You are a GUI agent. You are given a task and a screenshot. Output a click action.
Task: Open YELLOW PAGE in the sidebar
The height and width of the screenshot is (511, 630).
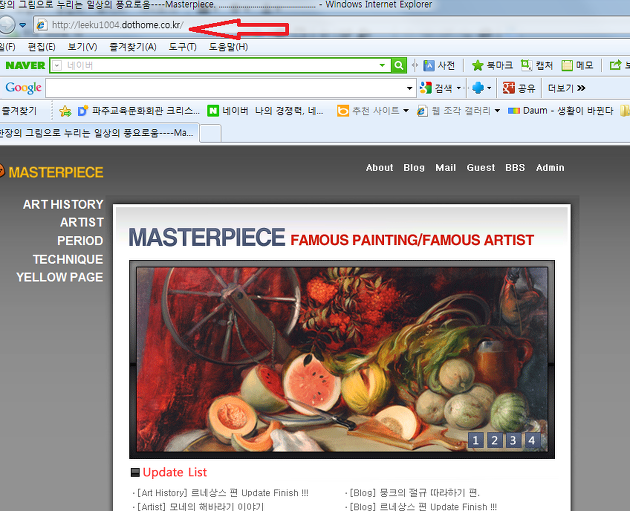coord(59,277)
